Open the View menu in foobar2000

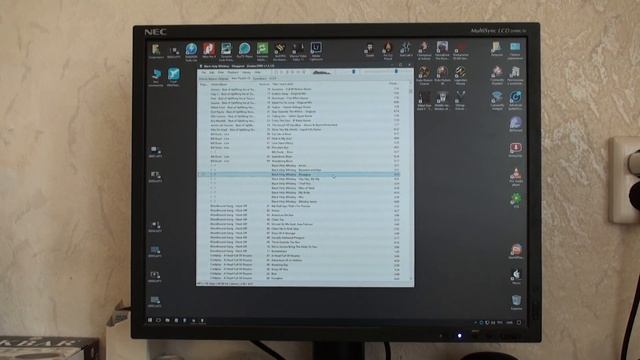coord(221,72)
